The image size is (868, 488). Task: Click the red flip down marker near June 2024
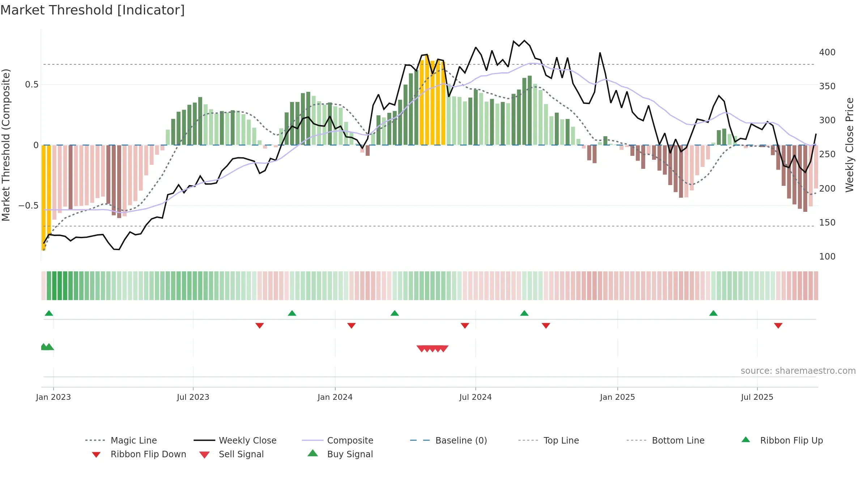tap(465, 326)
